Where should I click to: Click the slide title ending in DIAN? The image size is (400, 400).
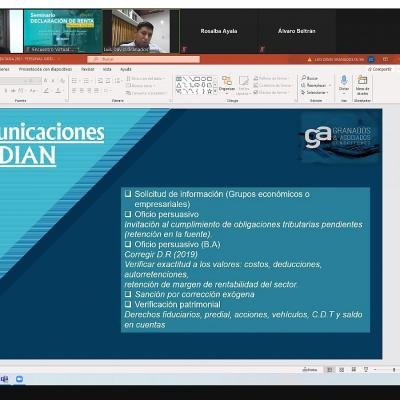(52, 144)
